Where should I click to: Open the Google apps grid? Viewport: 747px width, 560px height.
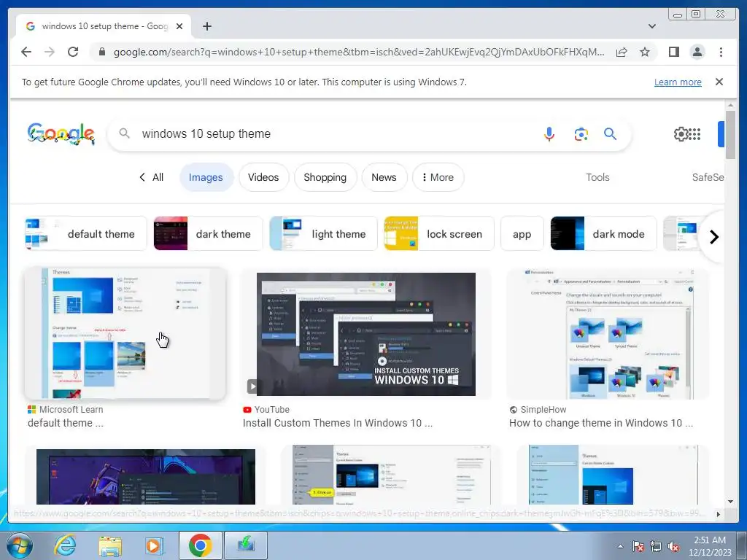pyautogui.click(x=694, y=134)
